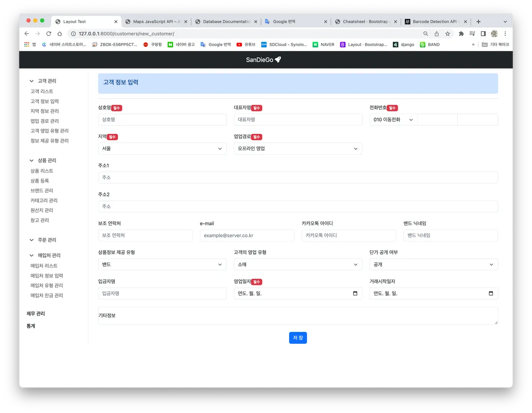This screenshot has width=532, height=413.
Task: Open the Chrome three-dot menu
Action: tap(505, 34)
